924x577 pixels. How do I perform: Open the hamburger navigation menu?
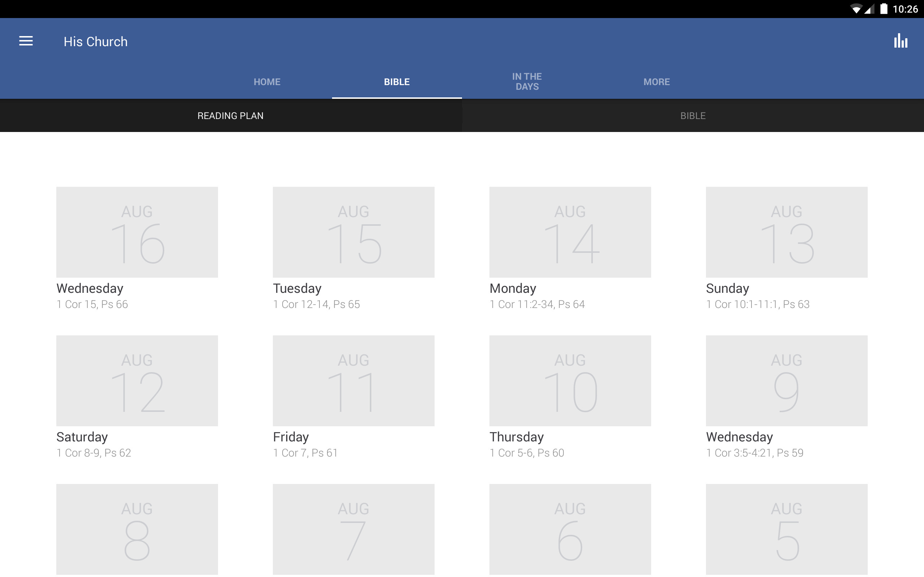(x=26, y=41)
